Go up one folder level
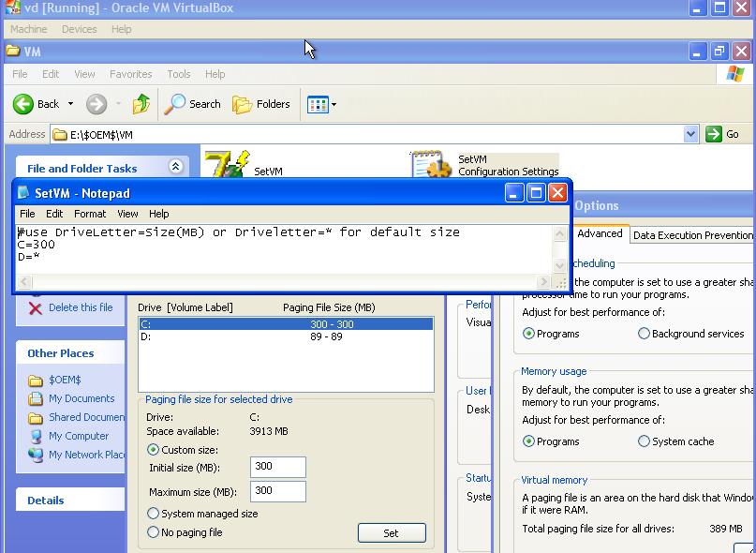This screenshot has height=553, width=756. pyautogui.click(x=141, y=104)
